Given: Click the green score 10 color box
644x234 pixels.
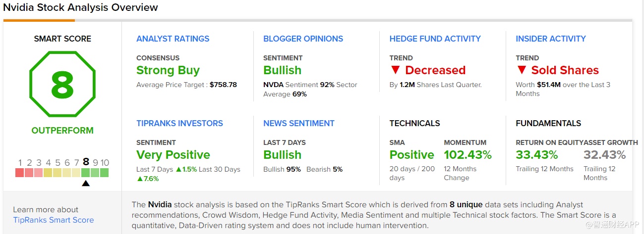Looking at the screenshot, I should [x=104, y=173].
